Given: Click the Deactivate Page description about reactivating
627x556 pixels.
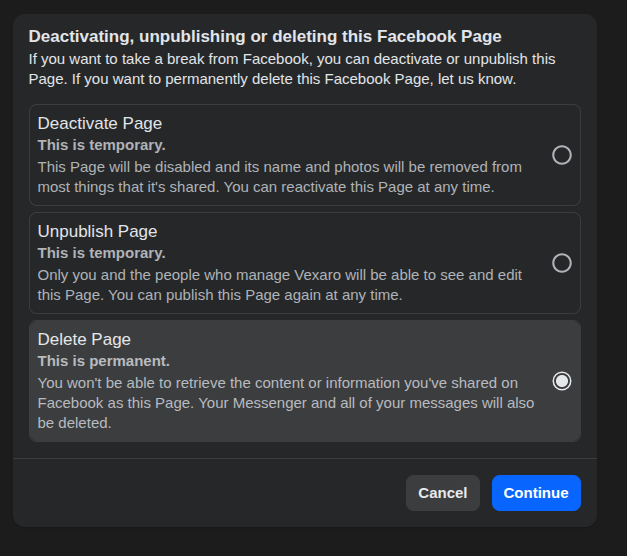Looking at the screenshot, I should (x=280, y=177).
